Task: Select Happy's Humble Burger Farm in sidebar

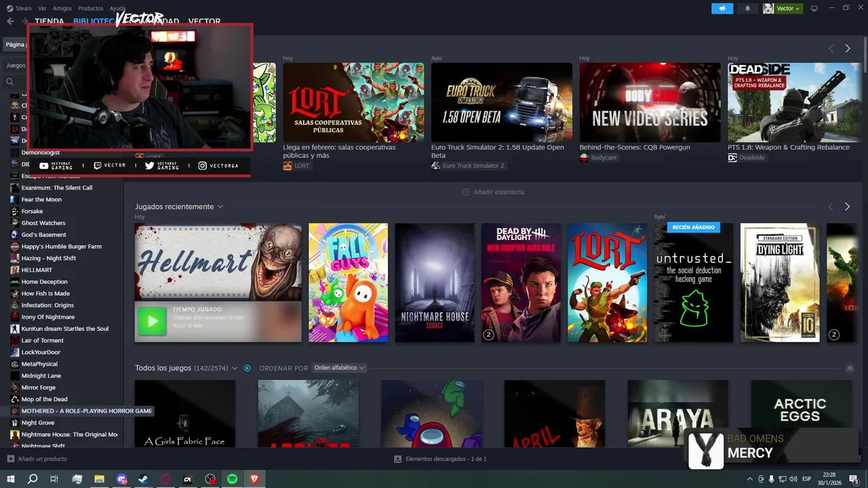Action: [62, 246]
